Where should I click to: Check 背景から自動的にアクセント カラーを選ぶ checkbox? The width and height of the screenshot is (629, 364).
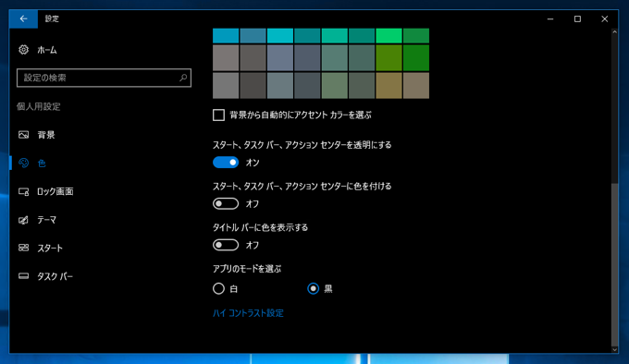pyautogui.click(x=218, y=115)
